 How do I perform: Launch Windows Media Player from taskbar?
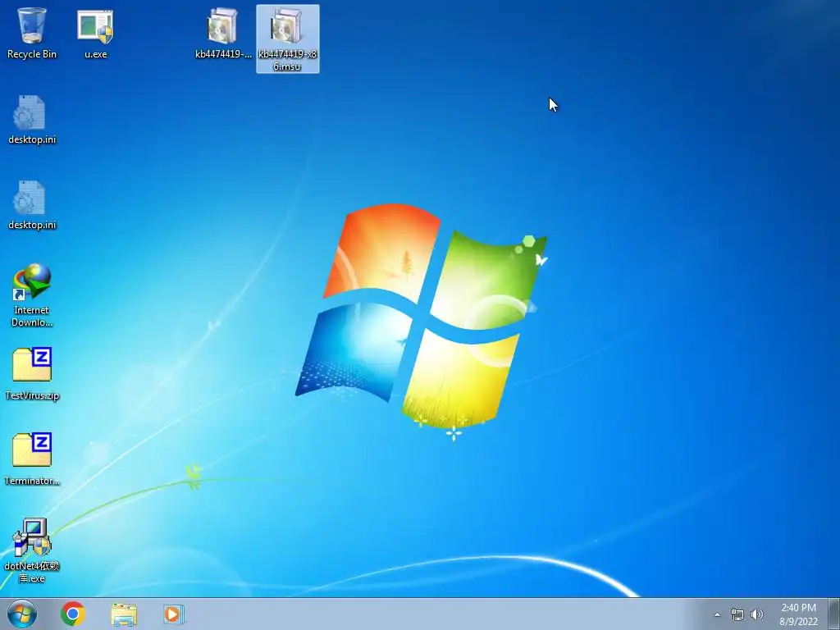(174, 614)
